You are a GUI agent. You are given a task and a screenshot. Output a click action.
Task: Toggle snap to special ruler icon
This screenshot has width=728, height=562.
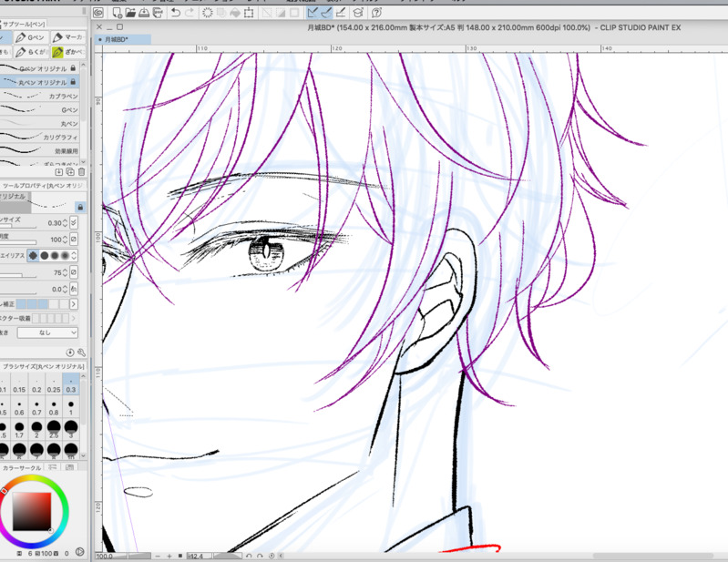[x=326, y=13]
